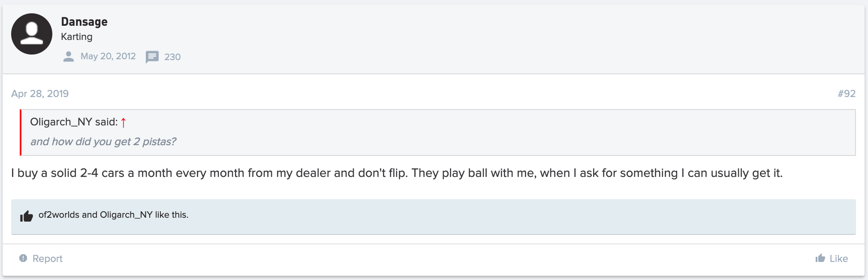The height and width of the screenshot is (280, 868).
Task: Open Dansage username profile link
Action: tap(84, 21)
